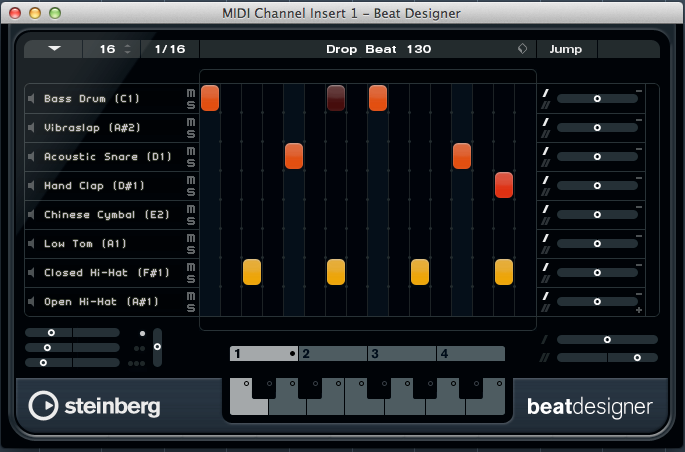Click the Open Hi-Hat (A#1) speaker icon
685x452 pixels.
(x=31, y=301)
